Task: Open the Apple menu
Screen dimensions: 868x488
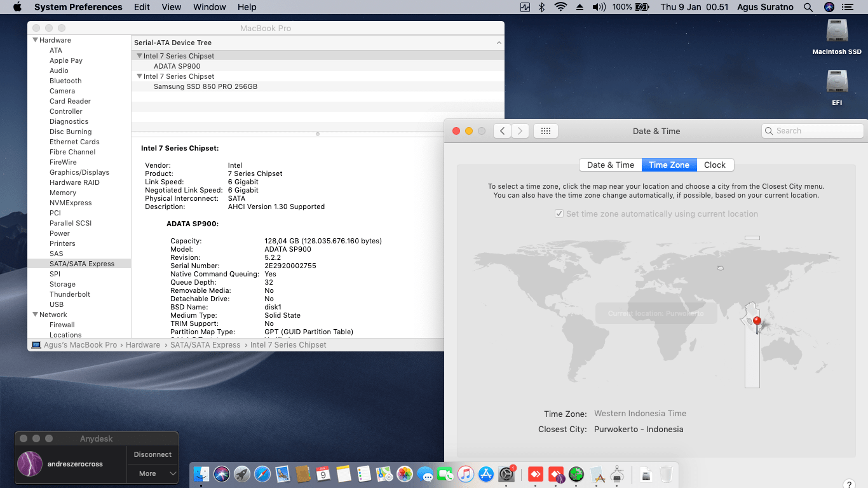Action: [x=17, y=7]
